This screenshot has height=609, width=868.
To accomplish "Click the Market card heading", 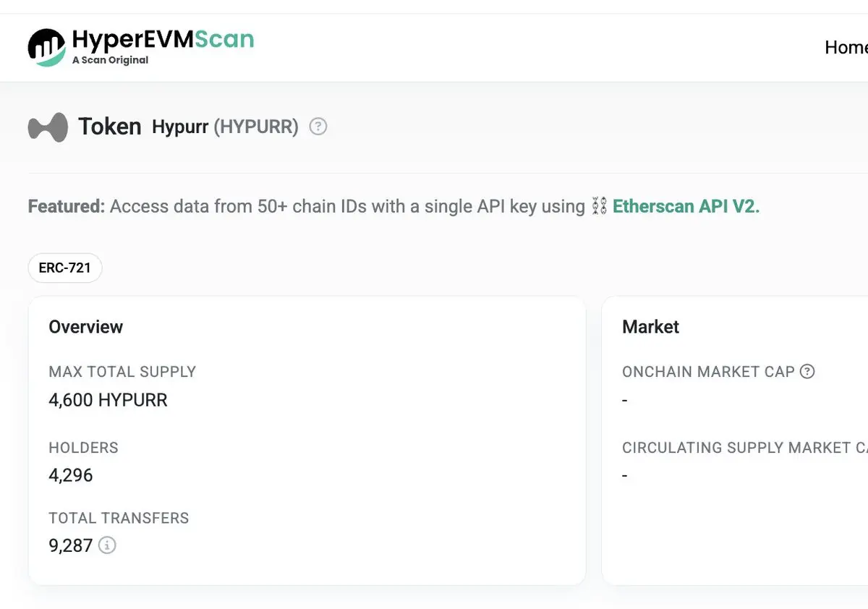I will click(x=650, y=327).
